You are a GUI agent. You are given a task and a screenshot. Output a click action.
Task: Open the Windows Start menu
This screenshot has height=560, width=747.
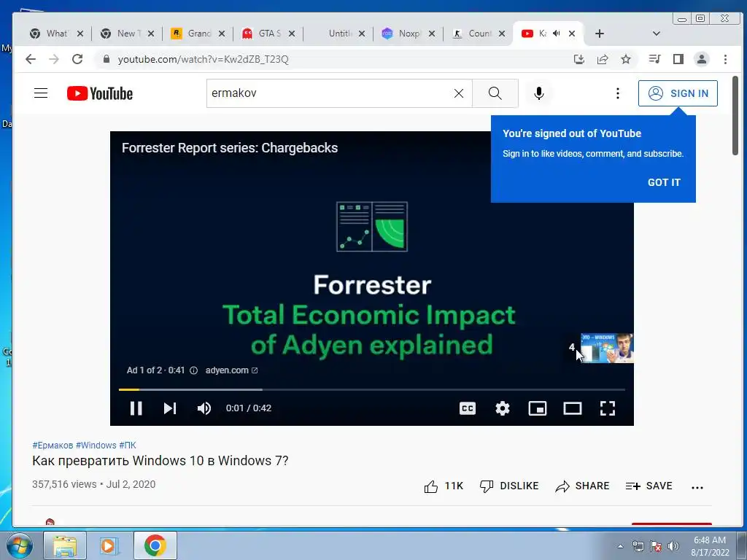(x=19, y=545)
